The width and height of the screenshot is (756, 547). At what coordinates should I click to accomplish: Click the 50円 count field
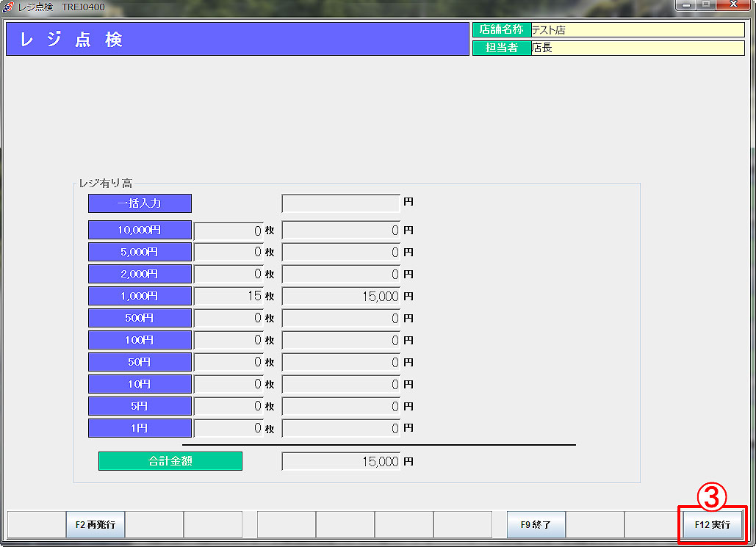(228, 362)
